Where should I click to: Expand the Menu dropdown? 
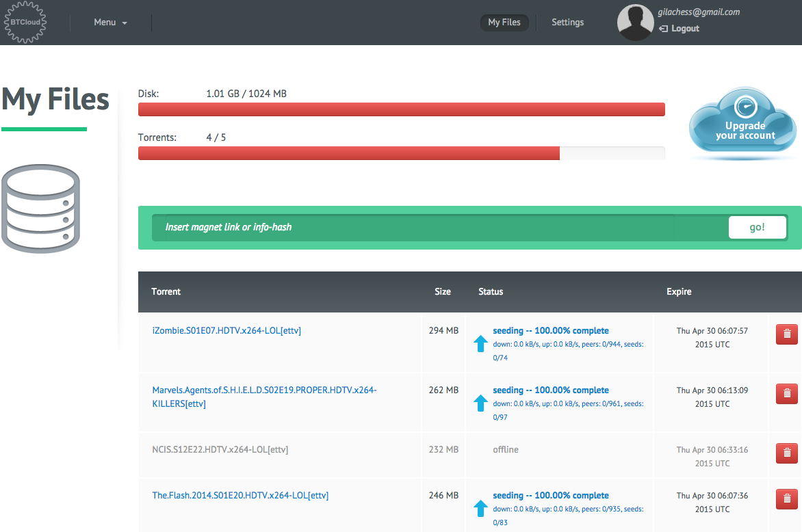pyautogui.click(x=110, y=23)
